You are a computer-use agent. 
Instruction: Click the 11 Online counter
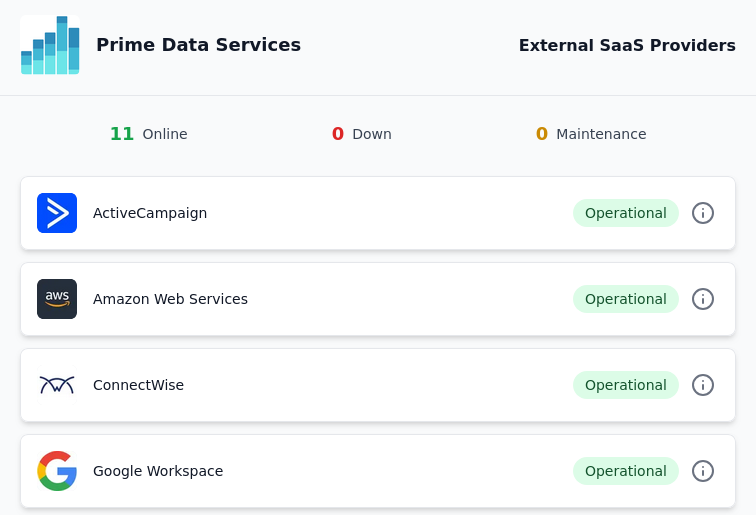148,134
